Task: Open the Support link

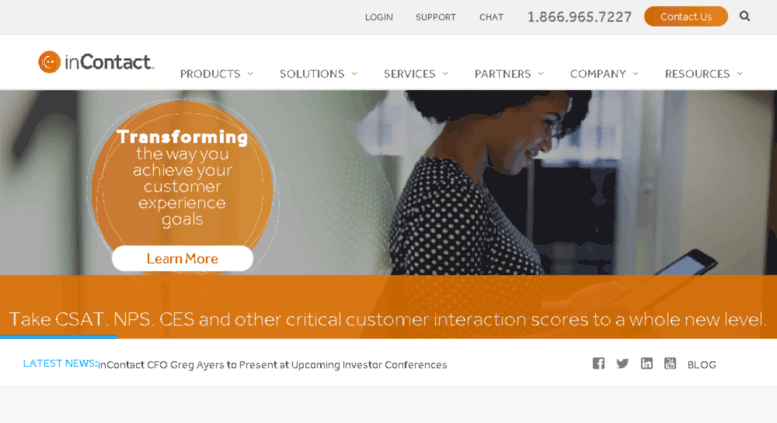Action: tap(436, 17)
